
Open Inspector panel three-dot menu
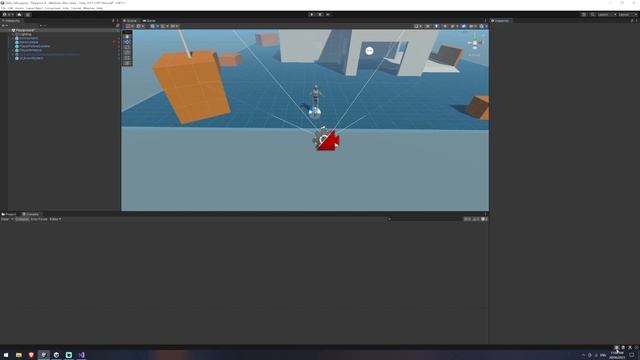[636, 20]
